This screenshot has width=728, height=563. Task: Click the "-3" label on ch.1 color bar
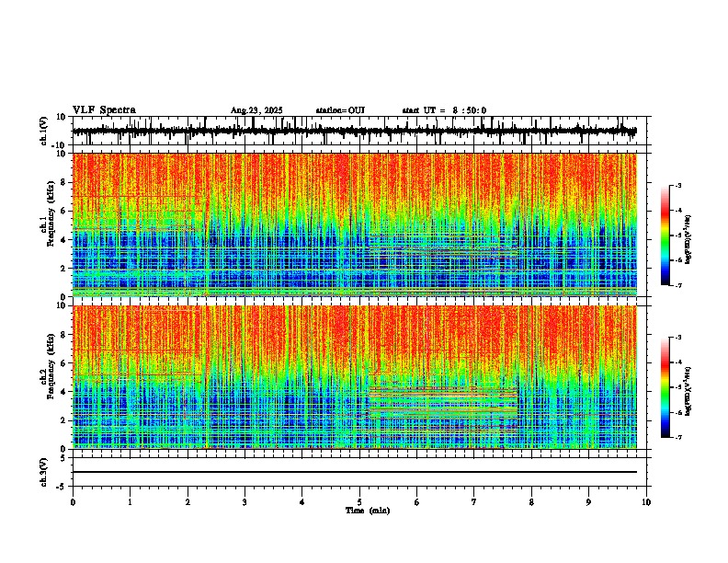coord(677,185)
